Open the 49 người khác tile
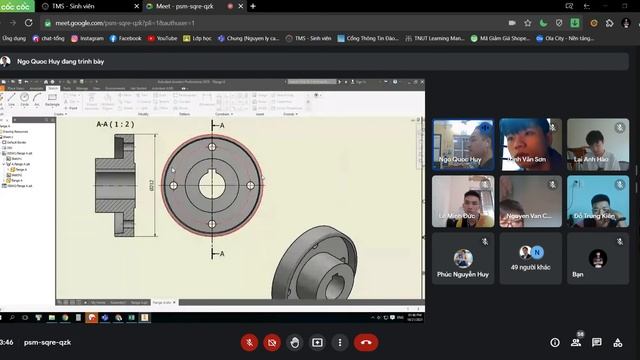640x360 pixels. (531, 258)
